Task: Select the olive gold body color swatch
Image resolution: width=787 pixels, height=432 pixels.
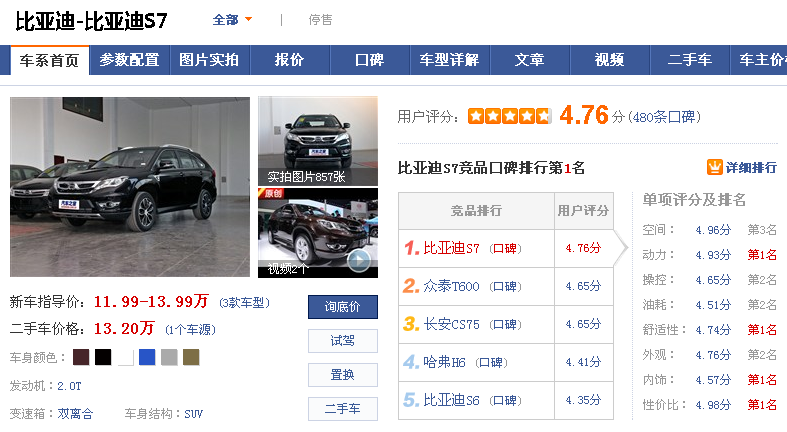Action: tap(191, 357)
